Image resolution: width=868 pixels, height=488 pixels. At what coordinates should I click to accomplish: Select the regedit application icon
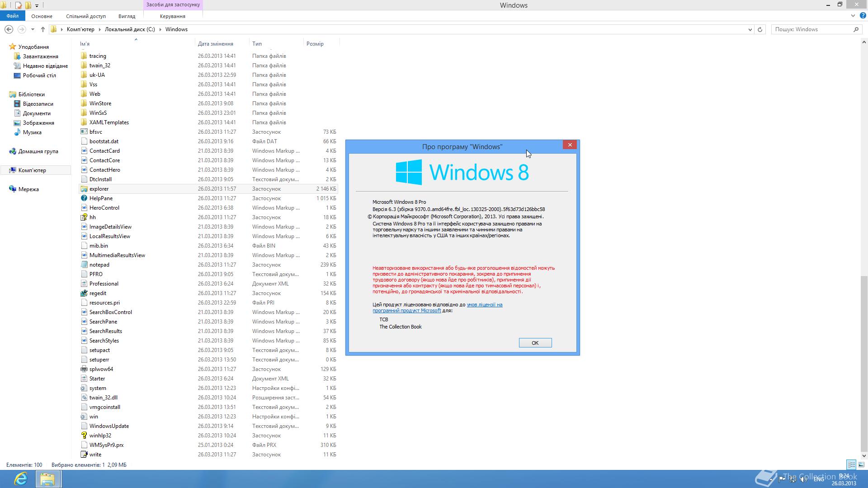point(84,293)
